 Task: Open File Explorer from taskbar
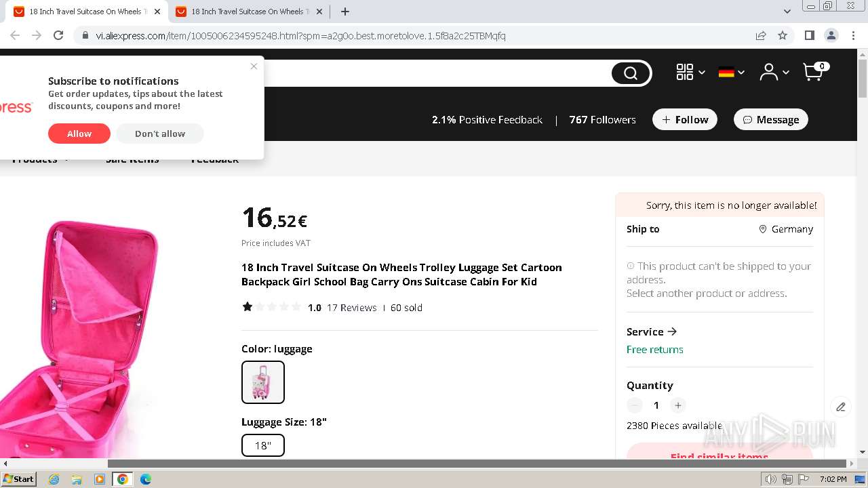click(77, 479)
